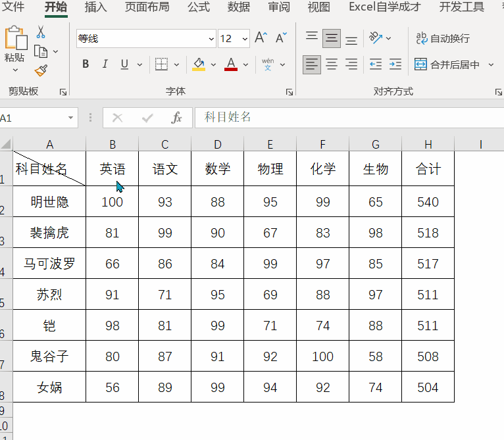The image size is (504, 440).
Task: Click the text orientation icon
Action: tap(376, 38)
